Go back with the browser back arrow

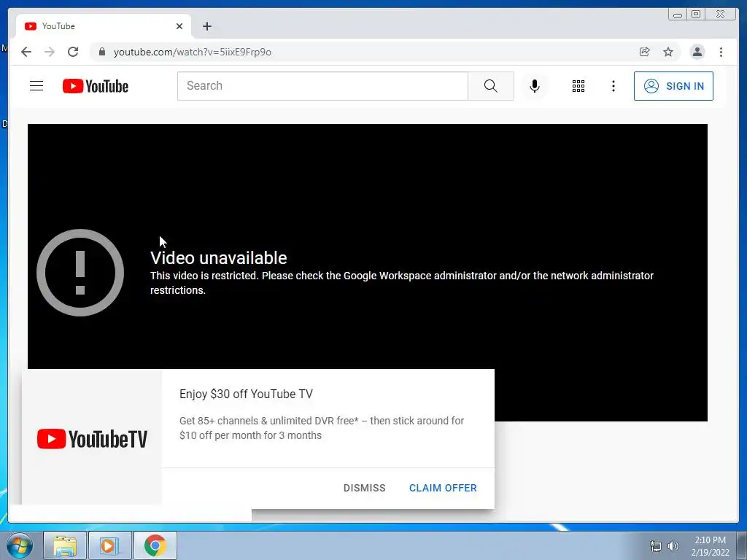tap(26, 52)
